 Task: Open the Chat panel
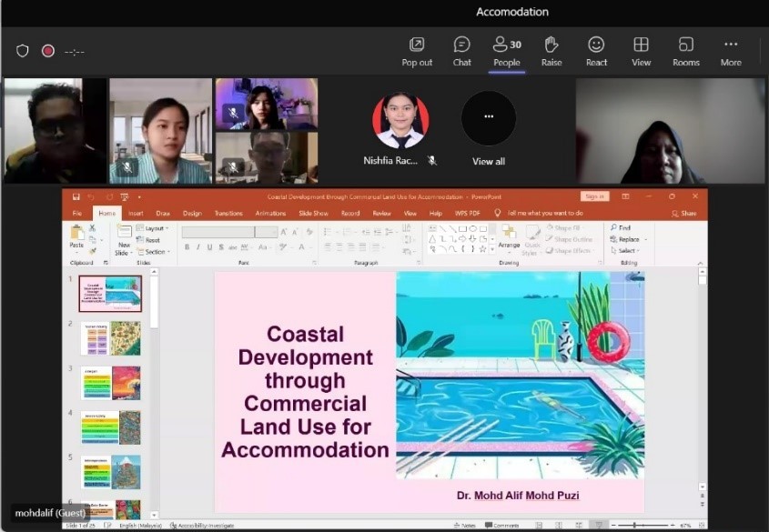(x=461, y=51)
